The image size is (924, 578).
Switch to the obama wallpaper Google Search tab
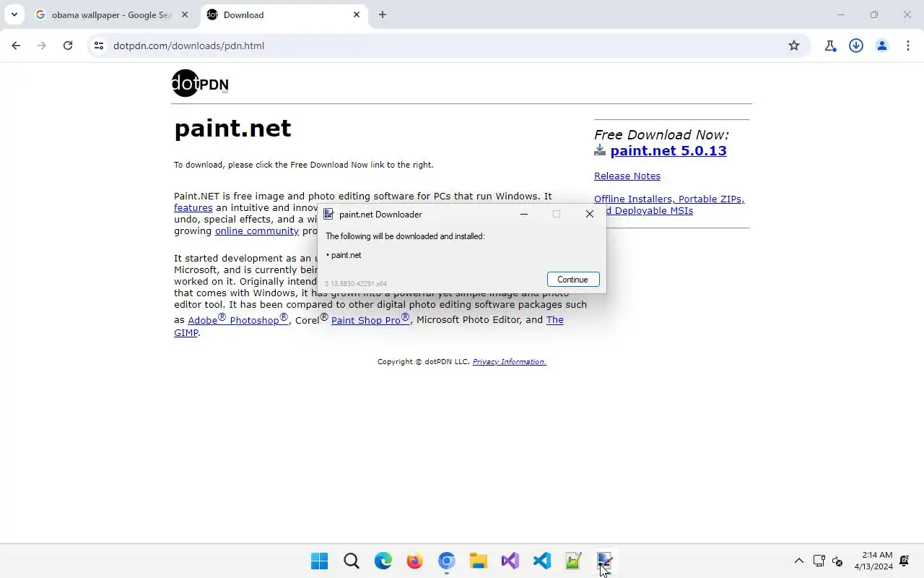pos(112,14)
